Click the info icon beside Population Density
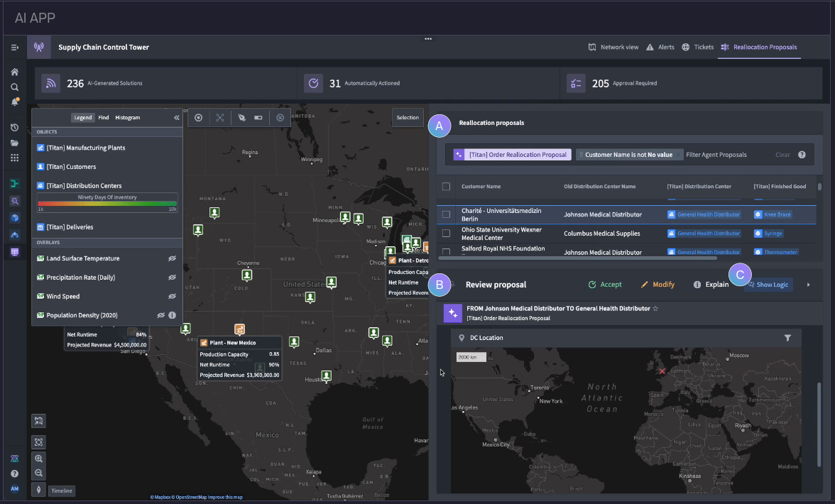Screen dimensions: 835x504 pyautogui.click(x=172, y=315)
